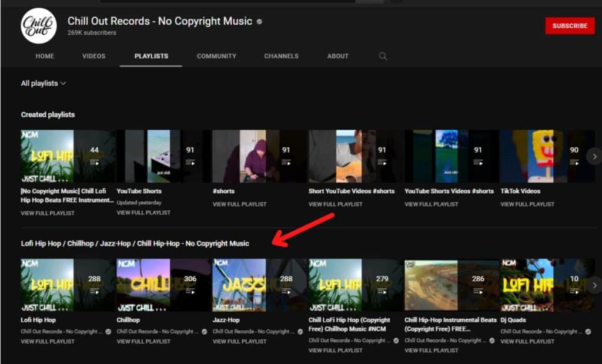Click YouTube Shorts Videos #shorts title
This screenshot has height=364, width=602.
click(x=449, y=191)
